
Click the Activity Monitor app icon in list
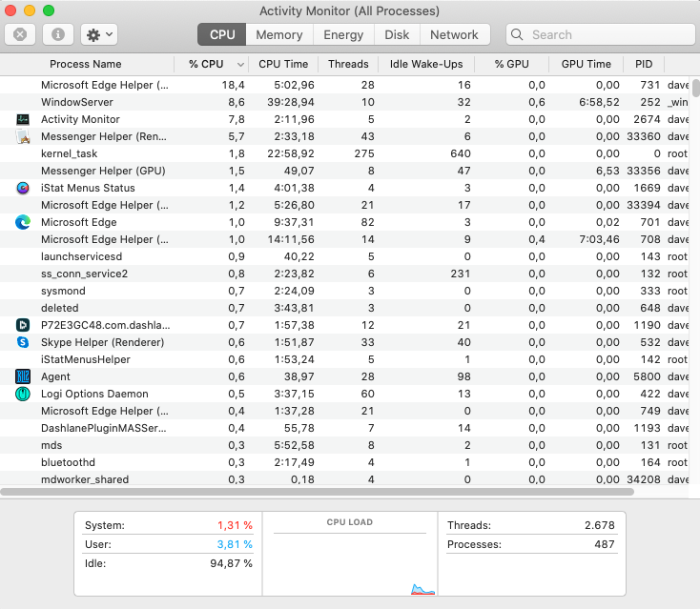23,119
